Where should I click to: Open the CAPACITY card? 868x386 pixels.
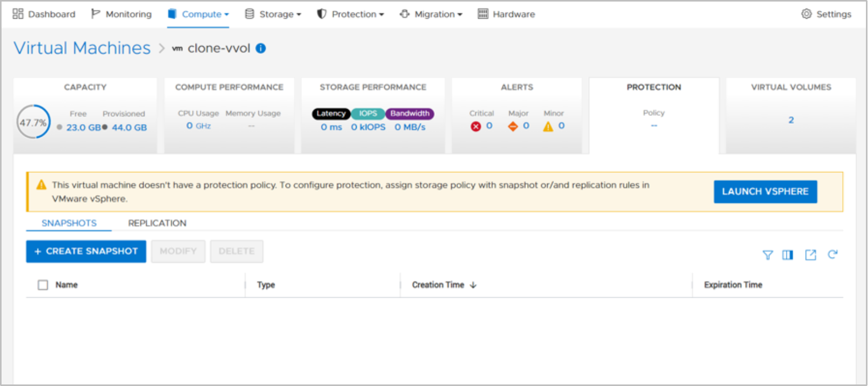click(85, 115)
